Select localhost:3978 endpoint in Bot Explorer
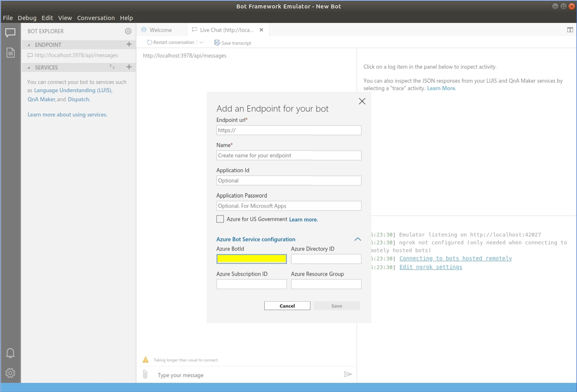This screenshot has width=577, height=392. [x=76, y=55]
